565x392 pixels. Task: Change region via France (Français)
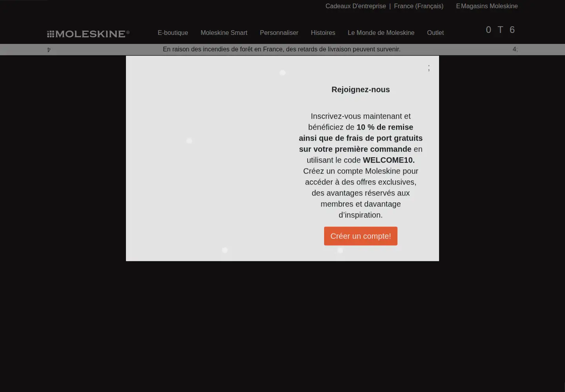click(x=419, y=6)
